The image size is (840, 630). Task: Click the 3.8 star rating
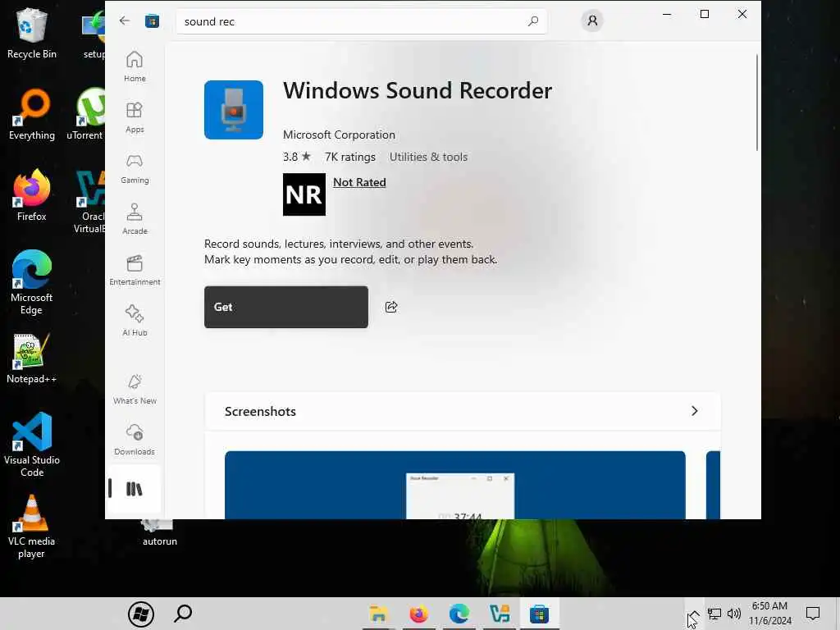297,157
